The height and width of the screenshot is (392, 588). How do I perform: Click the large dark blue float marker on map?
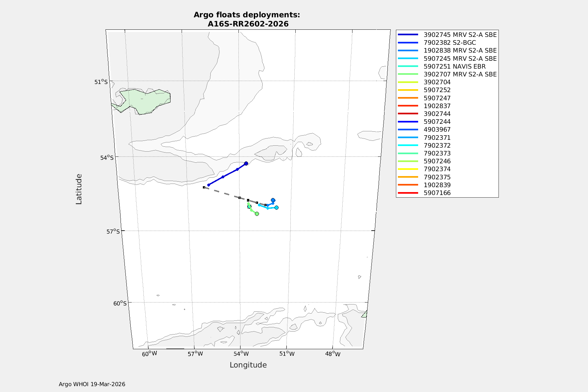(x=246, y=163)
